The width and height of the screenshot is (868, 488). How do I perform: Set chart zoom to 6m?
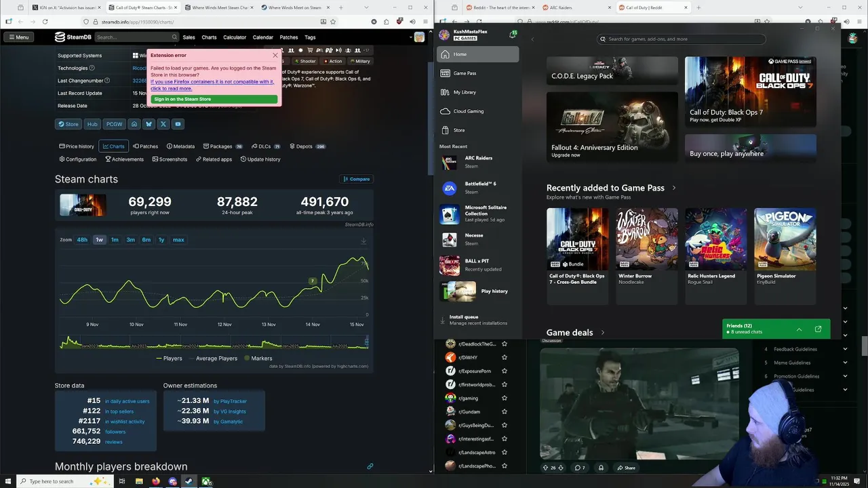coord(146,240)
